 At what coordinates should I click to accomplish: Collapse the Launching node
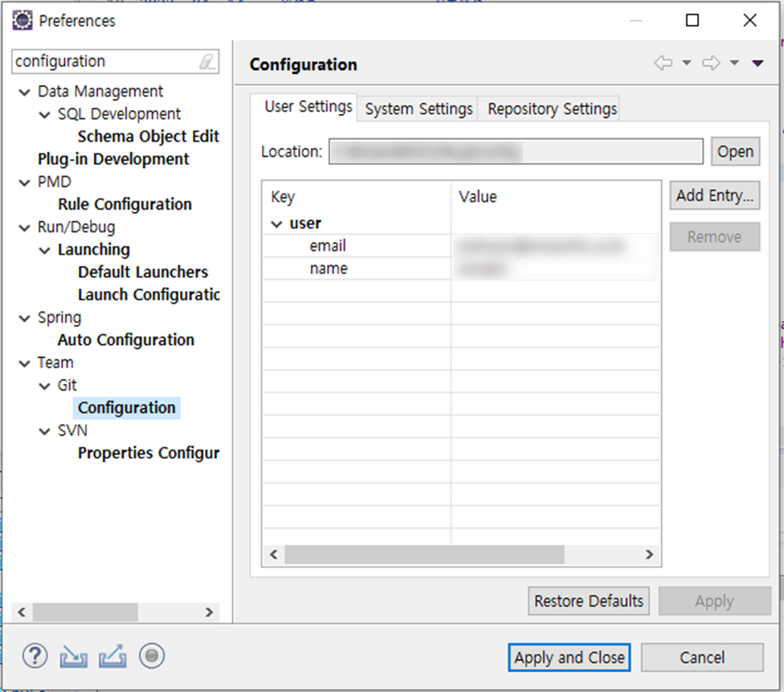(x=44, y=250)
